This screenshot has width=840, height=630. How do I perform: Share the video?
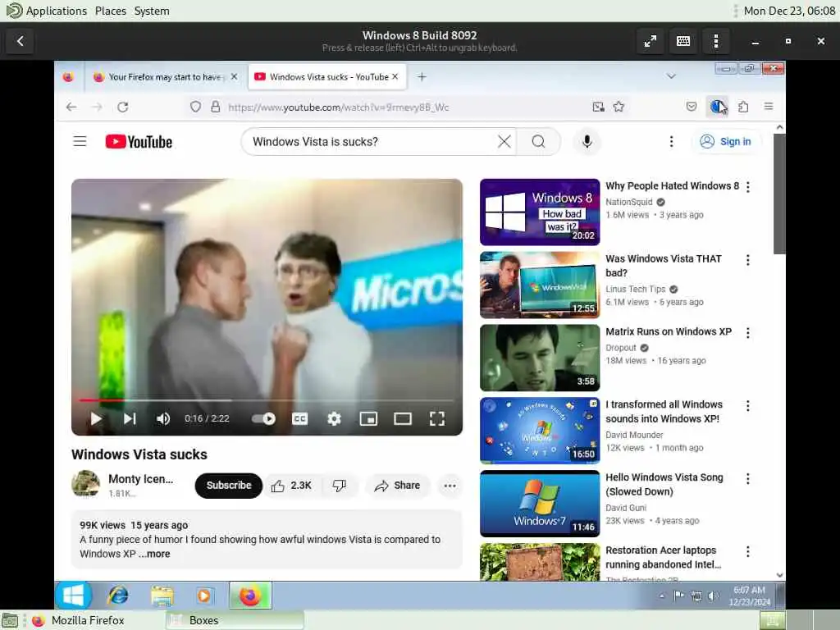398,486
